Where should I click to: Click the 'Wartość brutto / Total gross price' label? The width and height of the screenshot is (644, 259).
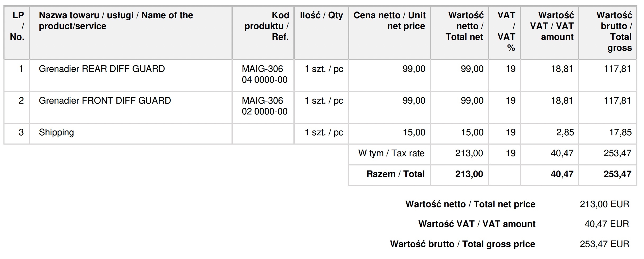[x=462, y=244]
